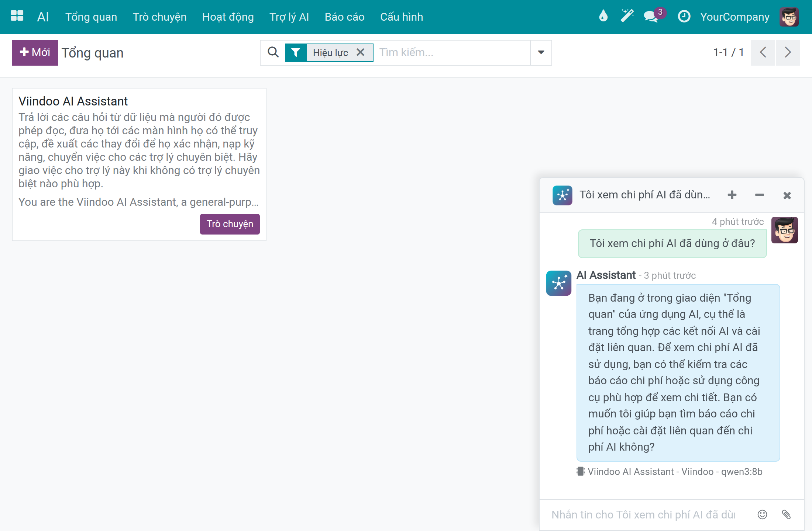
Task: Open the Cấu hình menu
Action: (402, 17)
